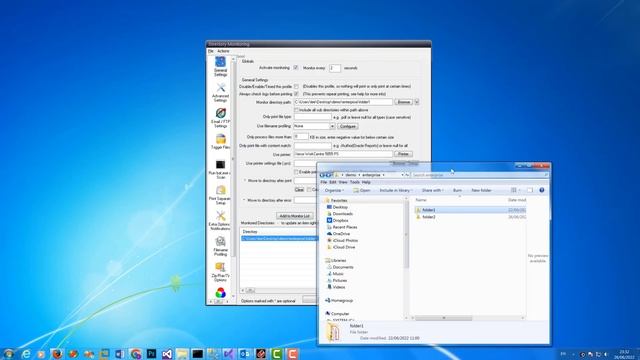
Task: Open dropdown arrow beside Browse button
Action: pyautogui.click(x=417, y=102)
